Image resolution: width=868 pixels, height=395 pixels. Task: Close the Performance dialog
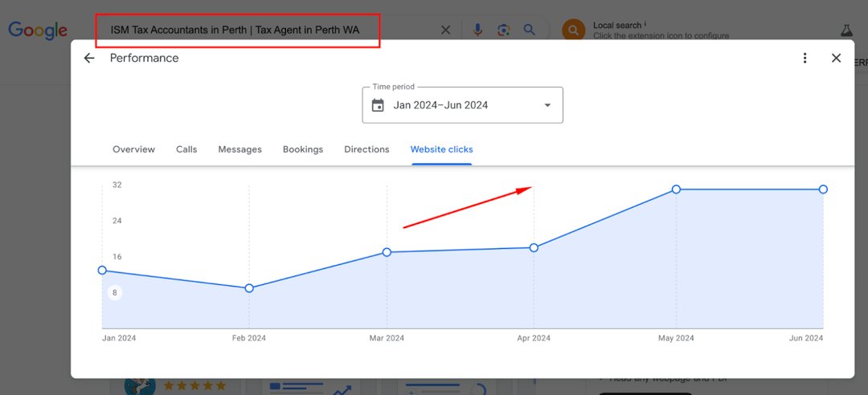pyautogui.click(x=837, y=58)
